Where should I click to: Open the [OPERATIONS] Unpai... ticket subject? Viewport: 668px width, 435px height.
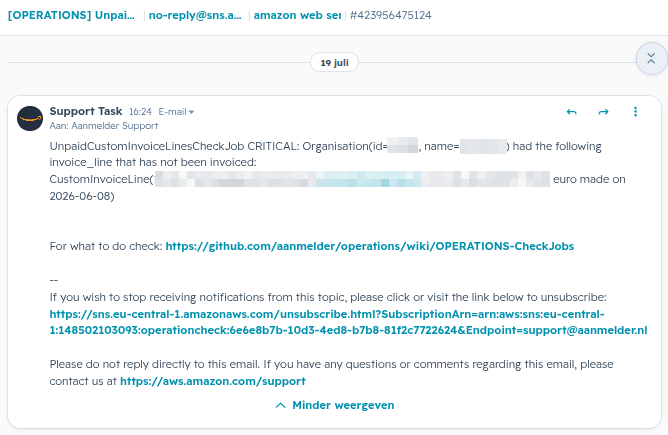click(x=71, y=15)
